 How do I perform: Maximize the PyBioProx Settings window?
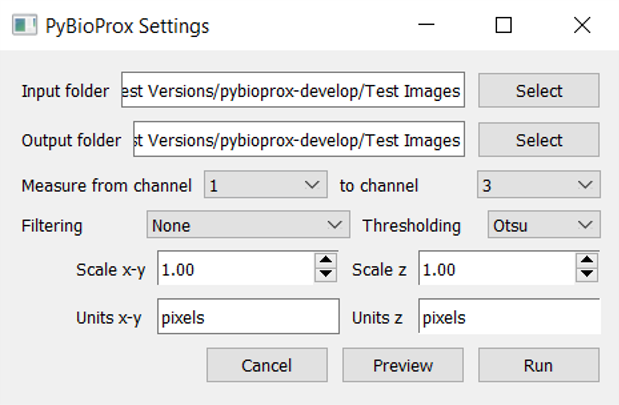504,25
